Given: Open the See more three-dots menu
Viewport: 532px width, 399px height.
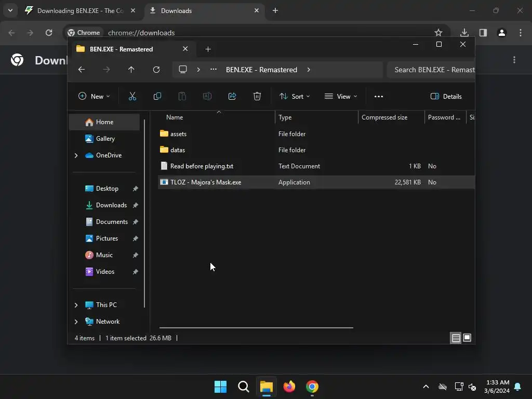Looking at the screenshot, I should [x=379, y=96].
